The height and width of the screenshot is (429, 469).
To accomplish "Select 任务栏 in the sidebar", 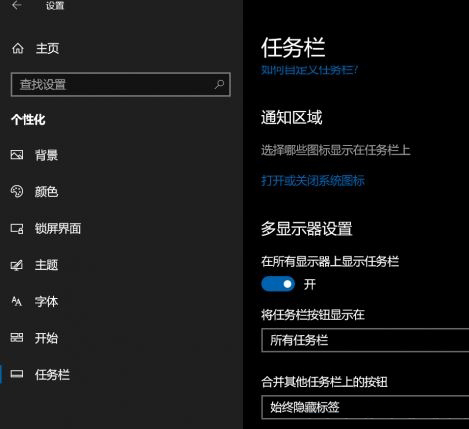I will click(52, 375).
